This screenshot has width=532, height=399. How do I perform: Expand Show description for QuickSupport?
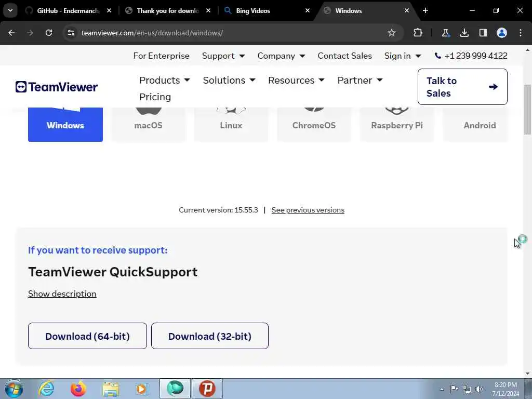[62, 294]
